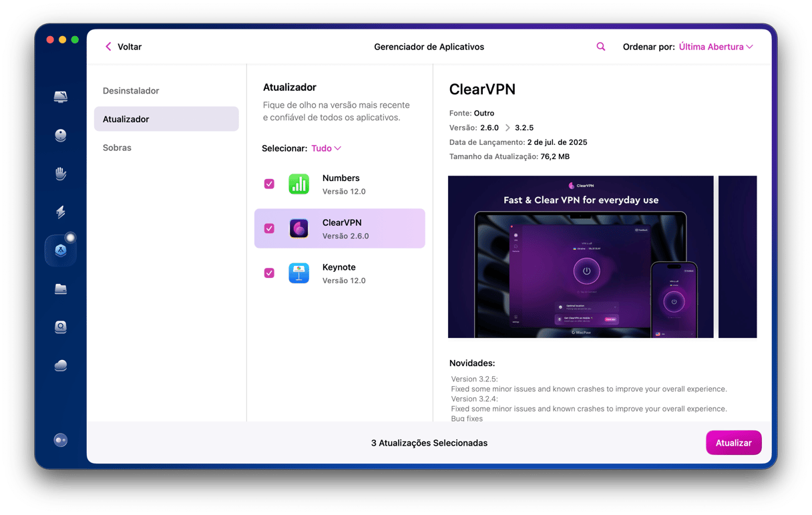Click the Numbers app icon
The width and height of the screenshot is (812, 515).
[x=298, y=184]
